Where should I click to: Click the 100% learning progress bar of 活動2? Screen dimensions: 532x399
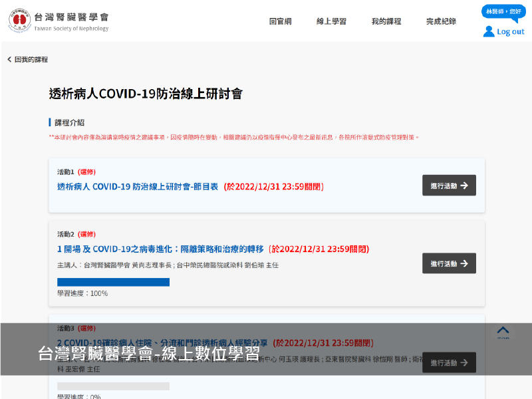point(113,282)
